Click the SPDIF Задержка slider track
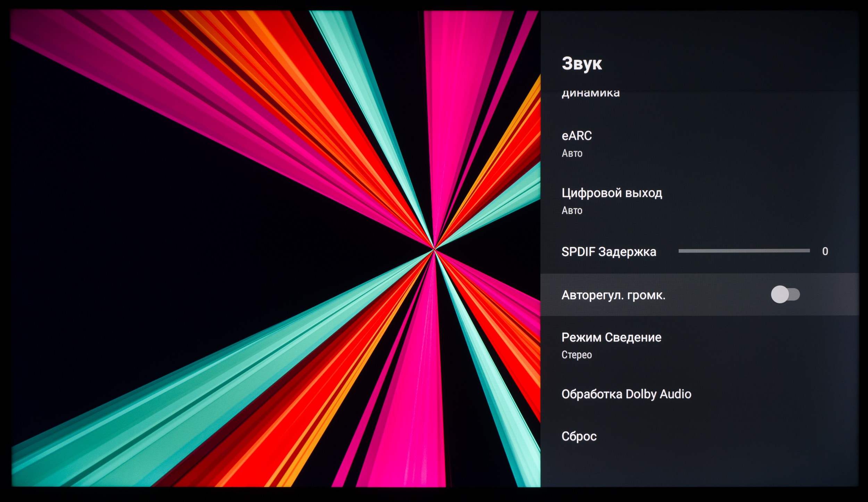868x502 pixels. pyautogui.click(x=744, y=251)
